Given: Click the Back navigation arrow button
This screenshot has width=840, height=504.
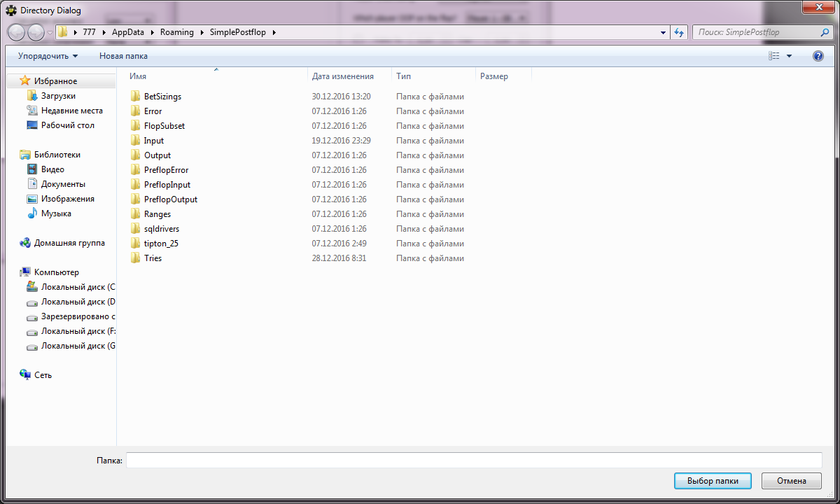Looking at the screenshot, I should [x=17, y=32].
